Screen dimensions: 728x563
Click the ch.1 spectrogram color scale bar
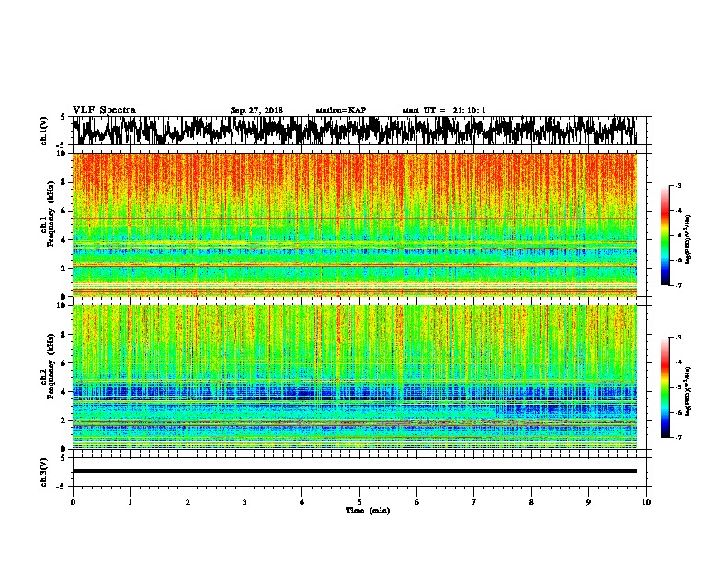click(x=665, y=236)
